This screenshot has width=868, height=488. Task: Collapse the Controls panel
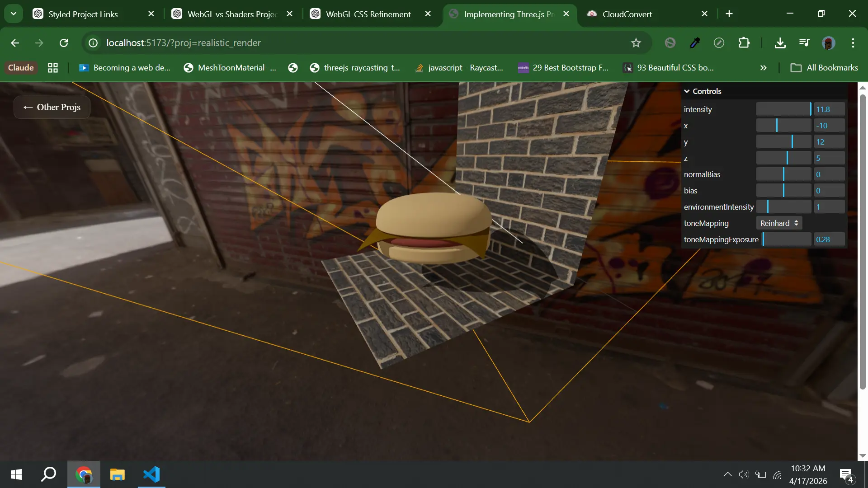(x=703, y=91)
